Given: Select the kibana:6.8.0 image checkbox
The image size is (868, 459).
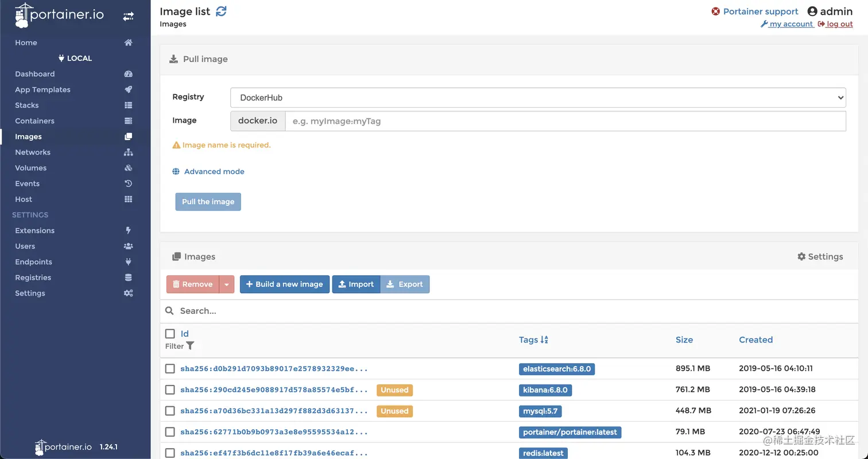Looking at the screenshot, I should (x=170, y=390).
